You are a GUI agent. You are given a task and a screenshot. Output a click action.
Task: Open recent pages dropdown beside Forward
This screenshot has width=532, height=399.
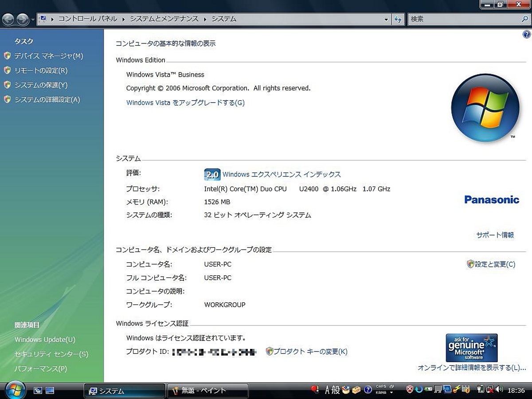click(33, 20)
